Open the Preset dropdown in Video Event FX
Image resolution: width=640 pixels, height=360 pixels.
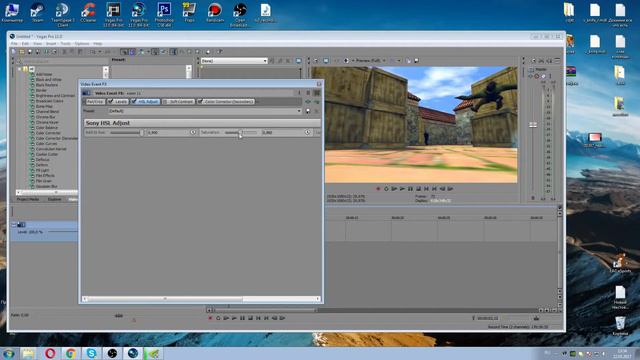click(205, 111)
